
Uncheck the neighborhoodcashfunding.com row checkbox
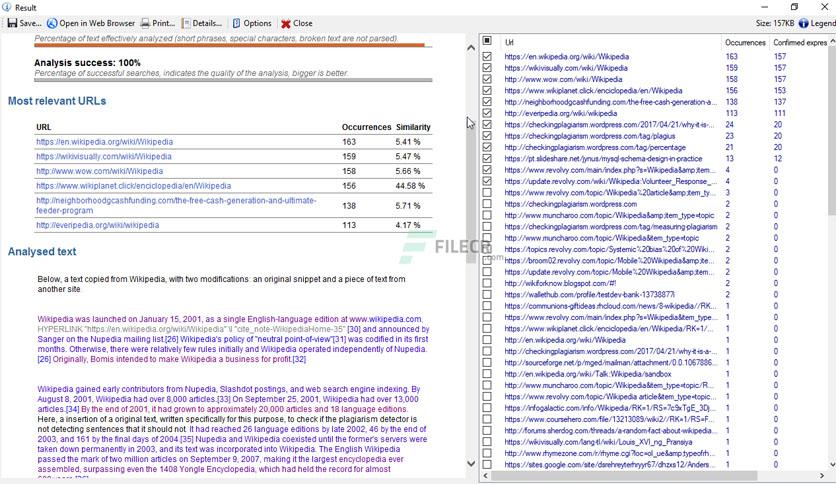tap(487, 102)
